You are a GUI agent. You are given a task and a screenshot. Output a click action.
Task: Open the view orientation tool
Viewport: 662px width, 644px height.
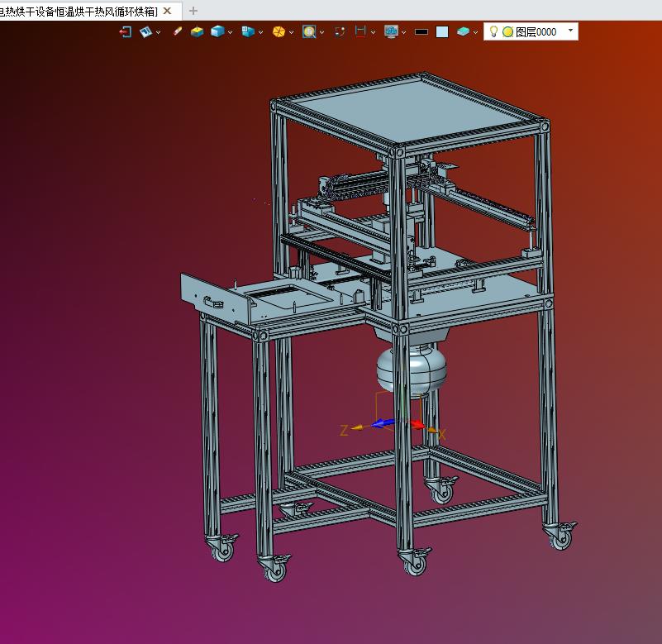click(x=145, y=31)
